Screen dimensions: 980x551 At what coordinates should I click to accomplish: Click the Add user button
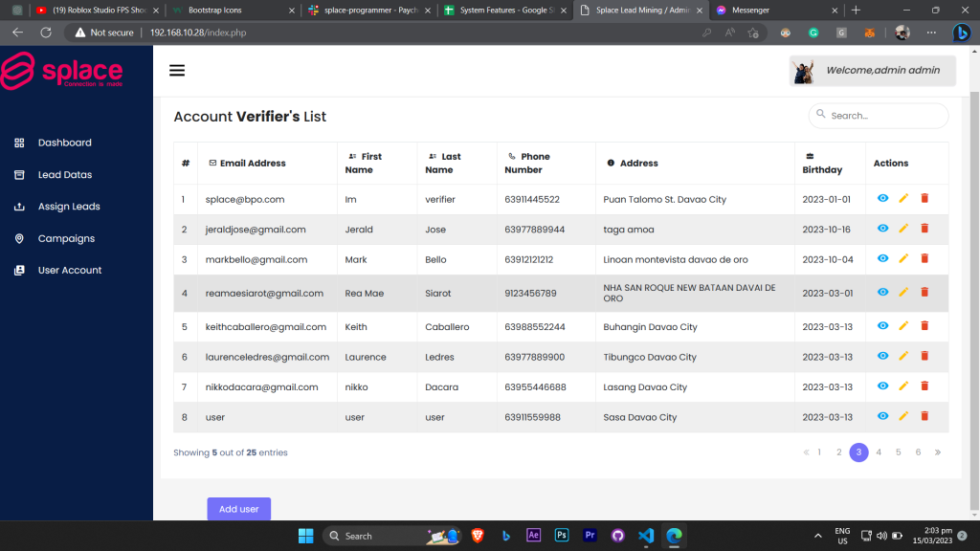pyautogui.click(x=238, y=509)
